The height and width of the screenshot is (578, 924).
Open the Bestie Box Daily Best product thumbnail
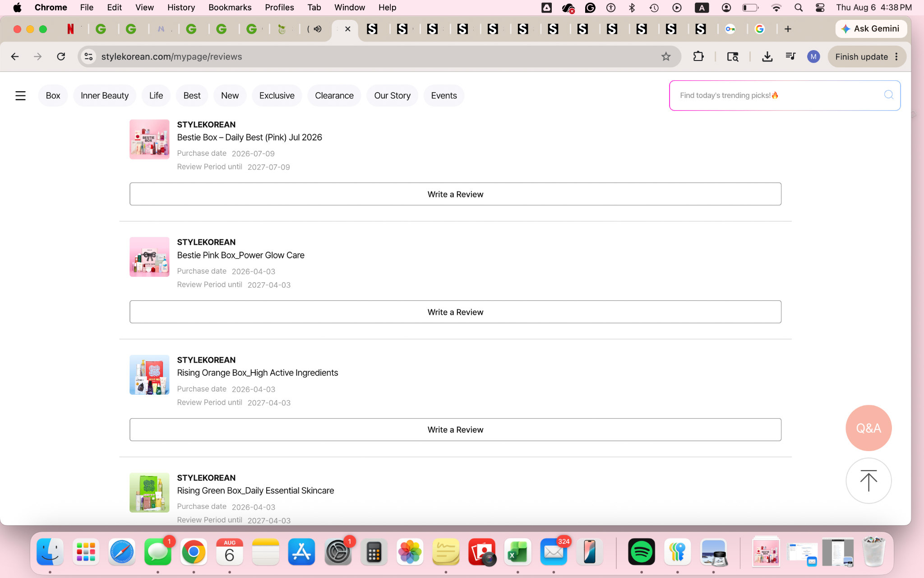click(x=149, y=139)
